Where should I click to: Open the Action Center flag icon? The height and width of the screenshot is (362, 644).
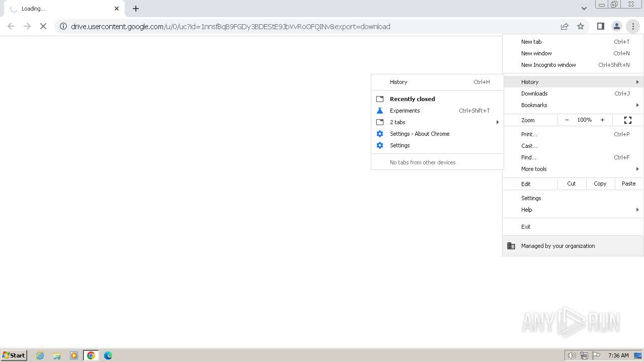(x=597, y=355)
